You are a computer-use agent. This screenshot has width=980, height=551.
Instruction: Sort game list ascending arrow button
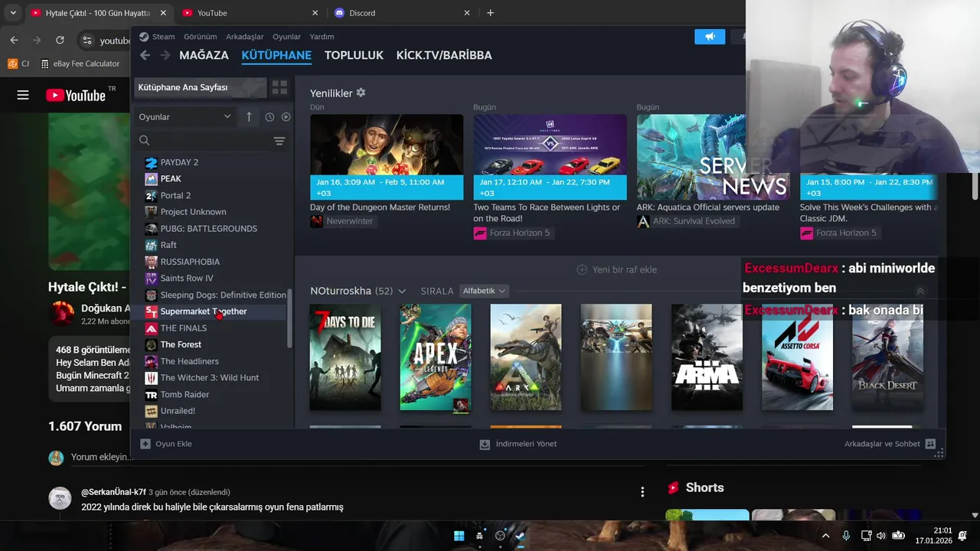[249, 117]
